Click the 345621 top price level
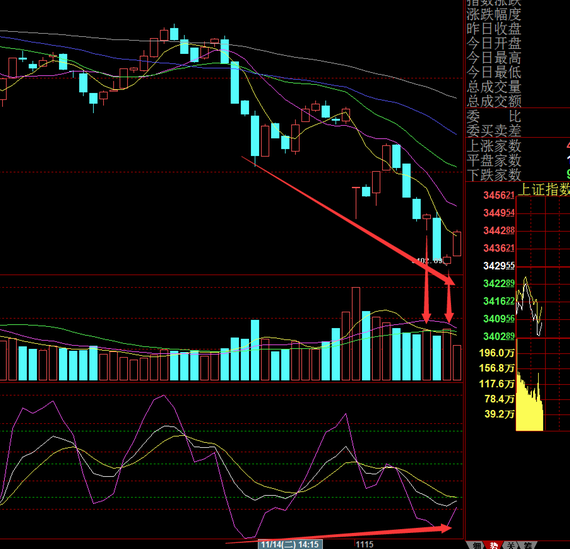Image resolution: width=570 pixels, height=549 pixels. (499, 195)
